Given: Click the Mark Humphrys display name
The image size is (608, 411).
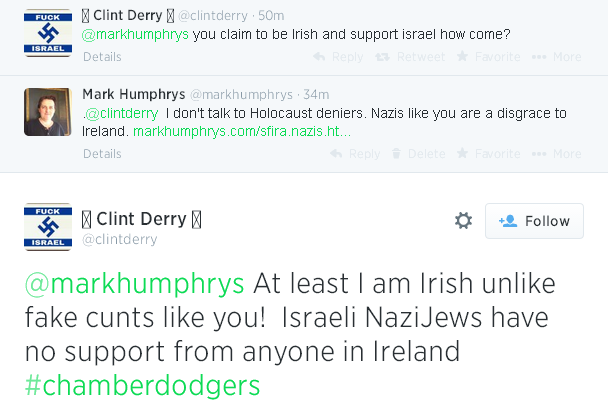Looking at the screenshot, I should (x=128, y=93).
